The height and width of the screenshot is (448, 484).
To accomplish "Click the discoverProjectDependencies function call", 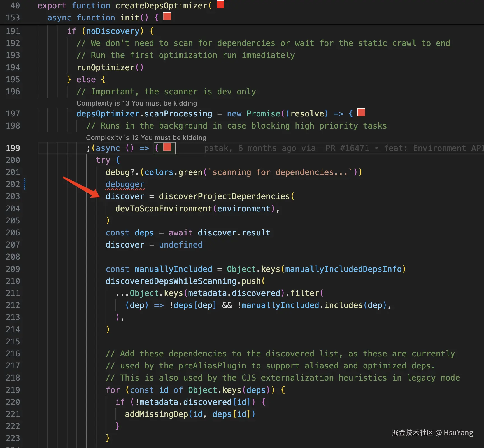I will coord(224,196).
